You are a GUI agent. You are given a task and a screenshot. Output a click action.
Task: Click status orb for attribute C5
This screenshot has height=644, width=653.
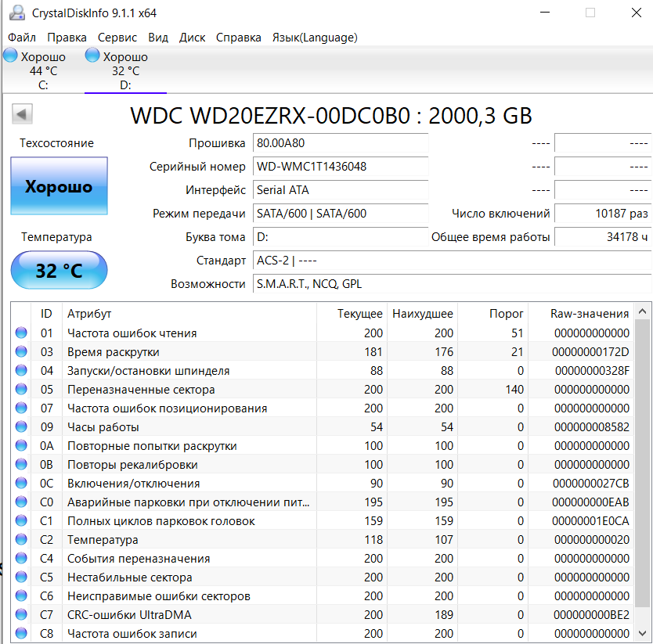tap(21, 577)
